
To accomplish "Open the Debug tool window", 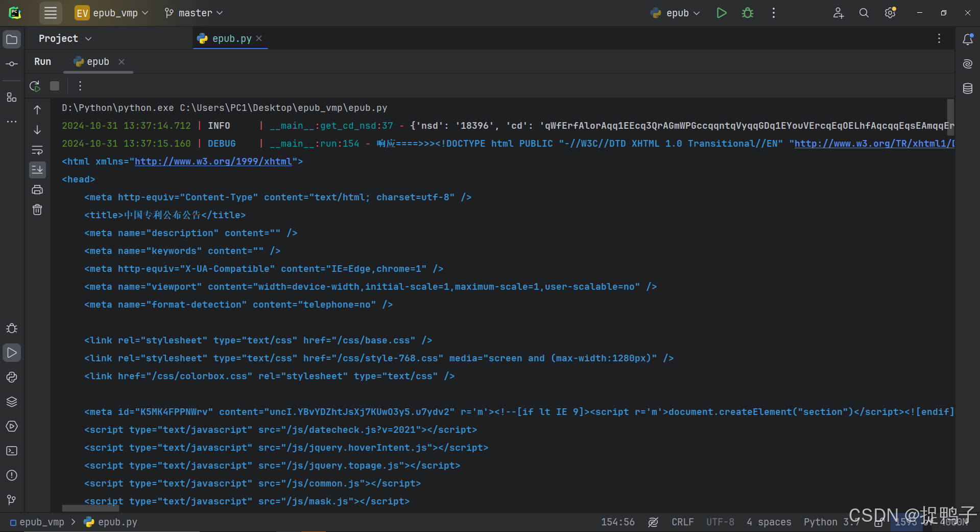I will 12,328.
